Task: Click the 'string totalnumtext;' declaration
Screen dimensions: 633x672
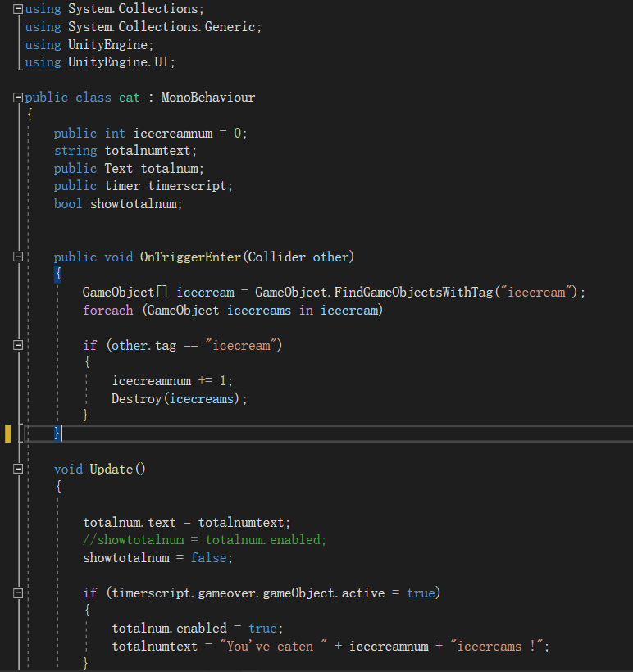Action: click(x=125, y=151)
